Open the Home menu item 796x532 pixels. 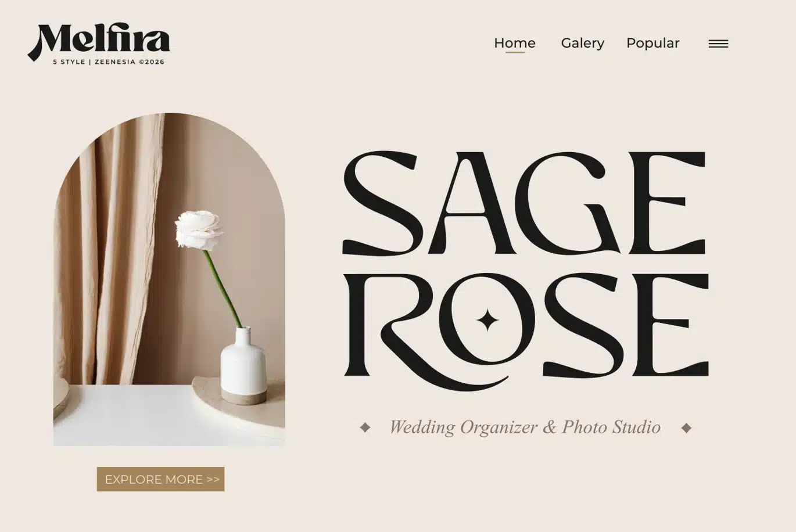coord(515,43)
